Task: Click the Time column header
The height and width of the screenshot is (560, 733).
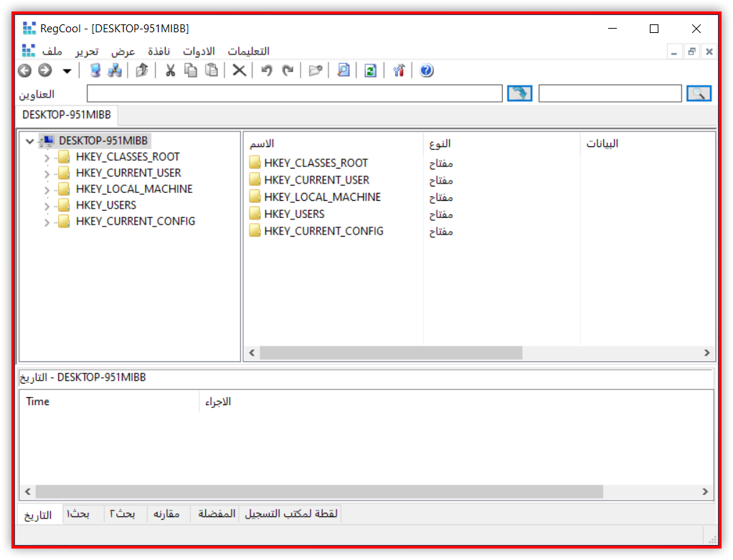Action: tap(110, 402)
